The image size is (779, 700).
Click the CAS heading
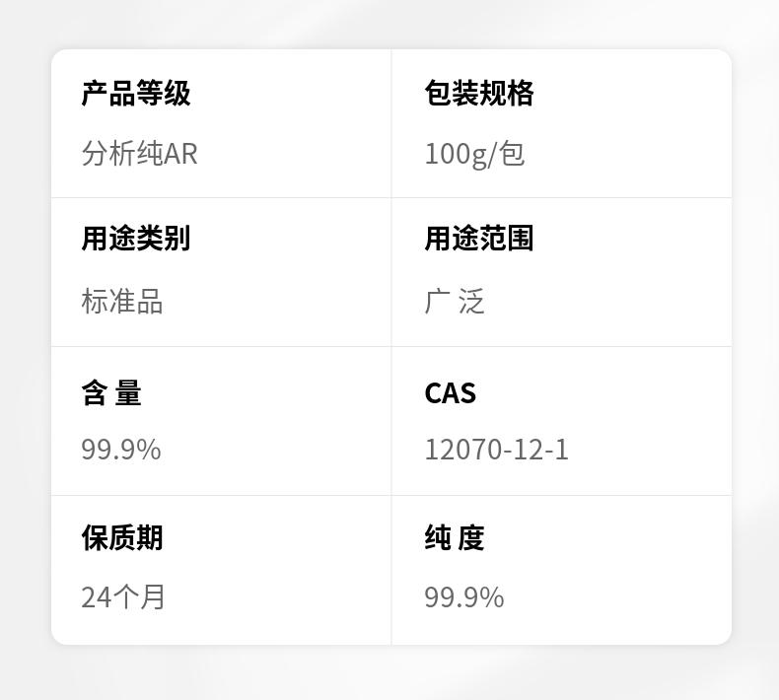point(450,392)
